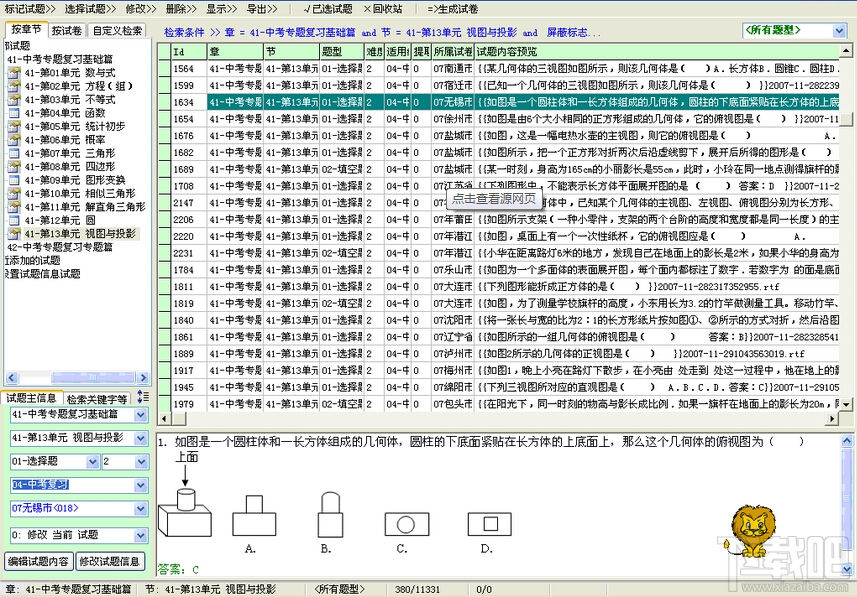Viewport: 857px width, 597px height.
Task: Select 41-中考专题复习基础篇 tree node
Action: [60, 59]
